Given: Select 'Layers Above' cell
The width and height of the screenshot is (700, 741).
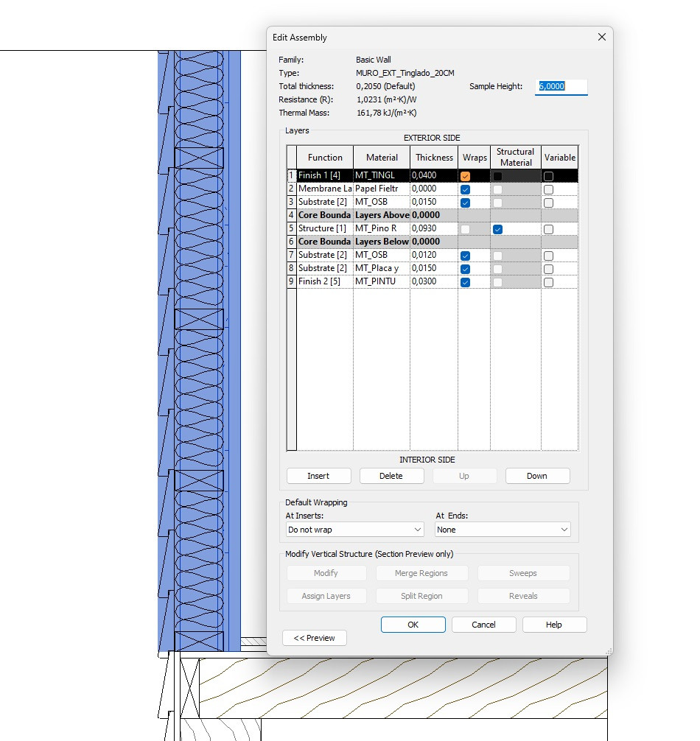Looking at the screenshot, I should 382,215.
